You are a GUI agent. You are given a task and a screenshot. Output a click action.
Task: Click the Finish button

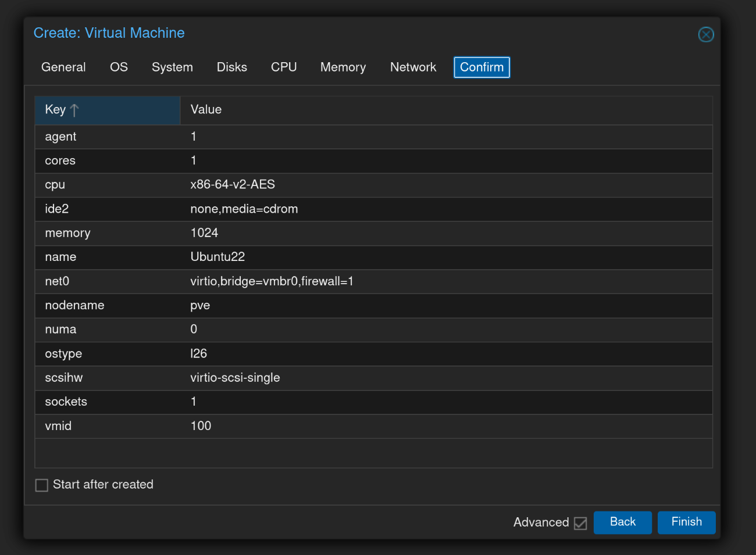pyautogui.click(x=686, y=522)
